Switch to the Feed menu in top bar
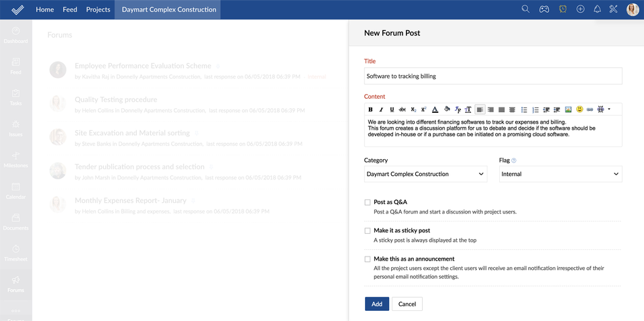The image size is (644, 321). click(70, 9)
